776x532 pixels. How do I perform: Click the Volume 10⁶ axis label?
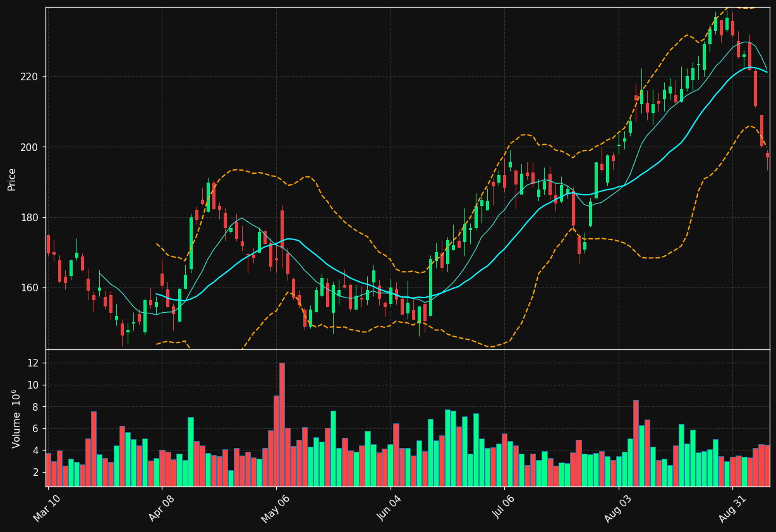click(x=16, y=418)
